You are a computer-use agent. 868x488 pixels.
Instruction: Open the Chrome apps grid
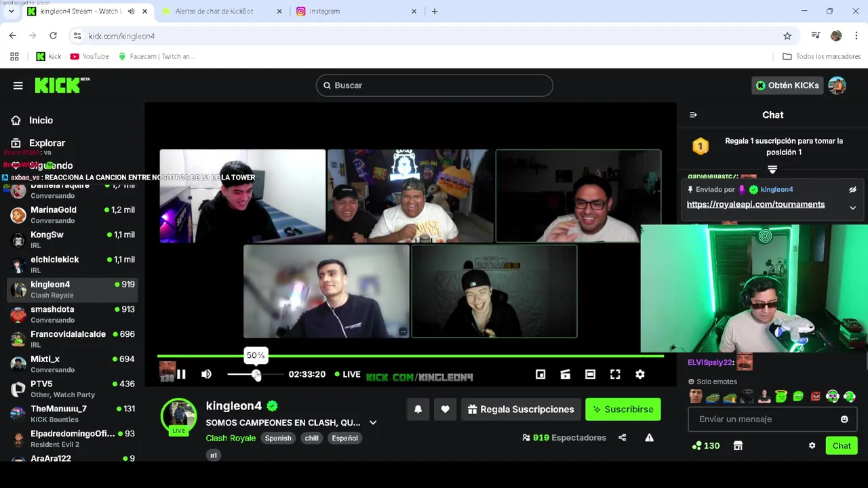coord(14,56)
